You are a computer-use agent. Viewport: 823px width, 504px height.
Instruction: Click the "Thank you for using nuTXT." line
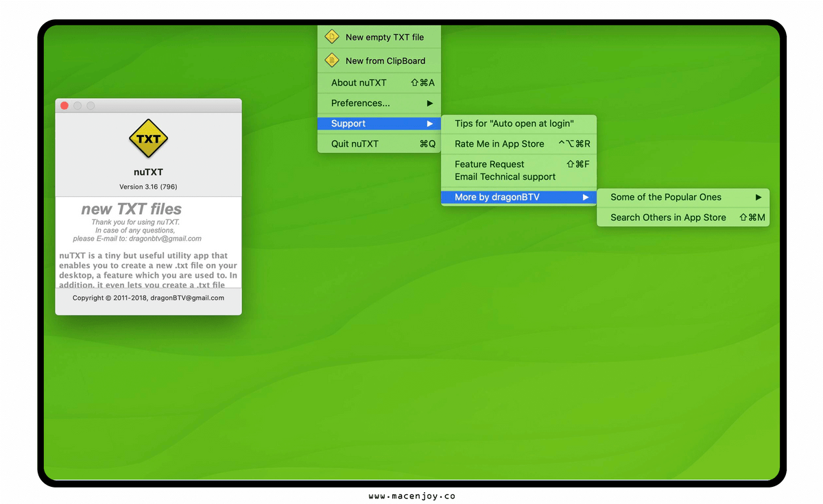(x=135, y=222)
